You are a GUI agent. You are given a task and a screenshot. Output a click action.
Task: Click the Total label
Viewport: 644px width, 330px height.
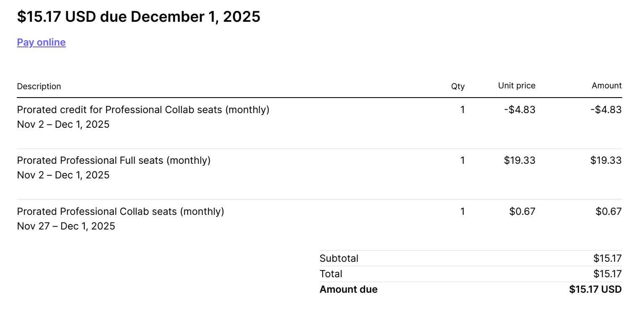click(x=331, y=274)
